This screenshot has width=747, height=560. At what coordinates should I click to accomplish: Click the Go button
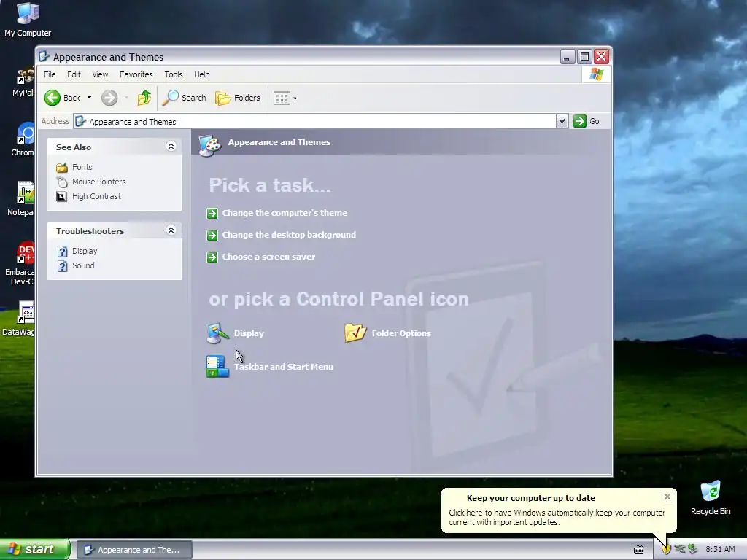(587, 121)
